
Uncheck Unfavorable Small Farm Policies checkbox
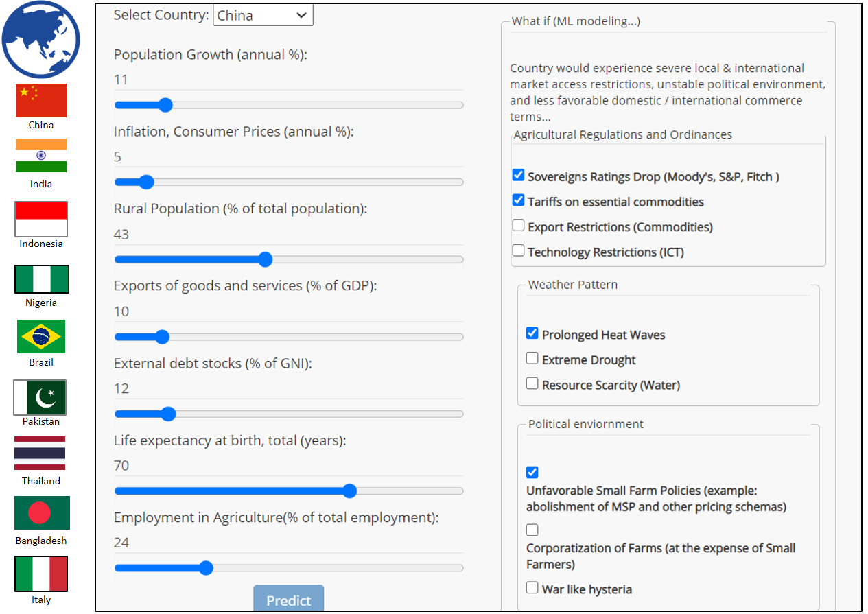click(x=532, y=473)
